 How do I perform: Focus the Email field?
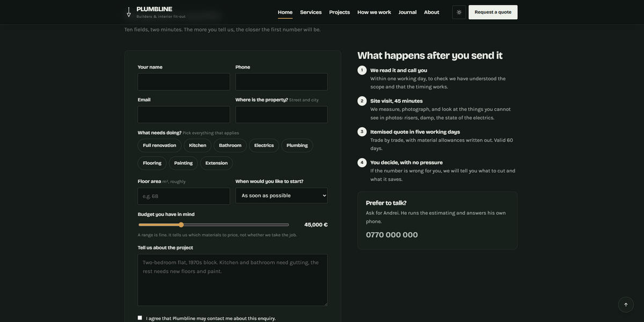tap(184, 114)
